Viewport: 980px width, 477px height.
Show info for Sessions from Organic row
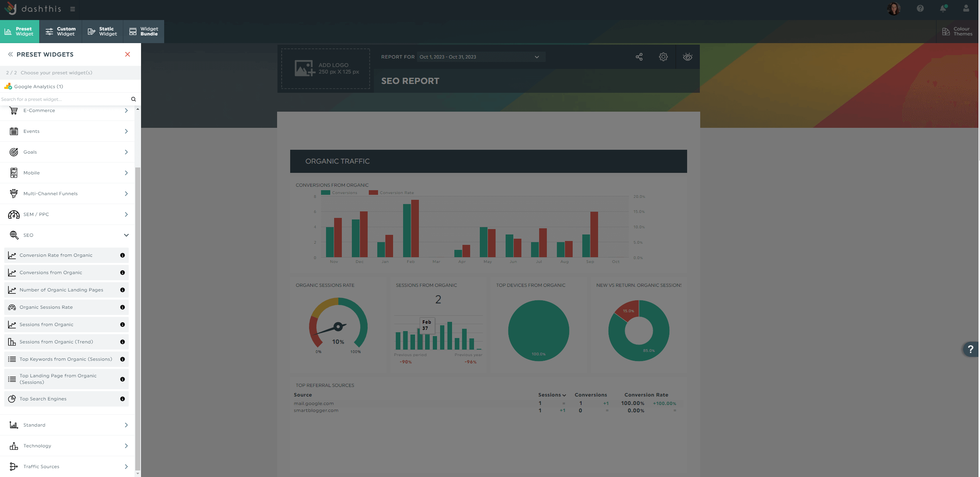tap(123, 325)
